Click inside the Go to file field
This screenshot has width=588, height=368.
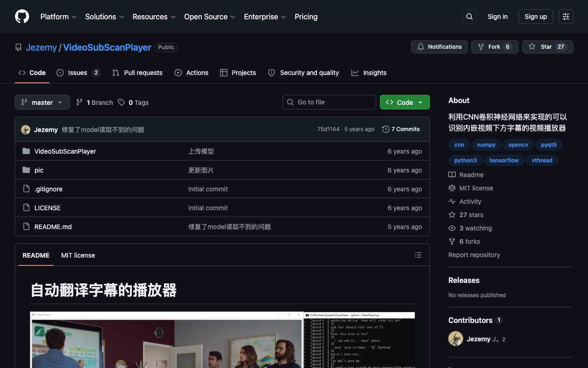(x=329, y=102)
